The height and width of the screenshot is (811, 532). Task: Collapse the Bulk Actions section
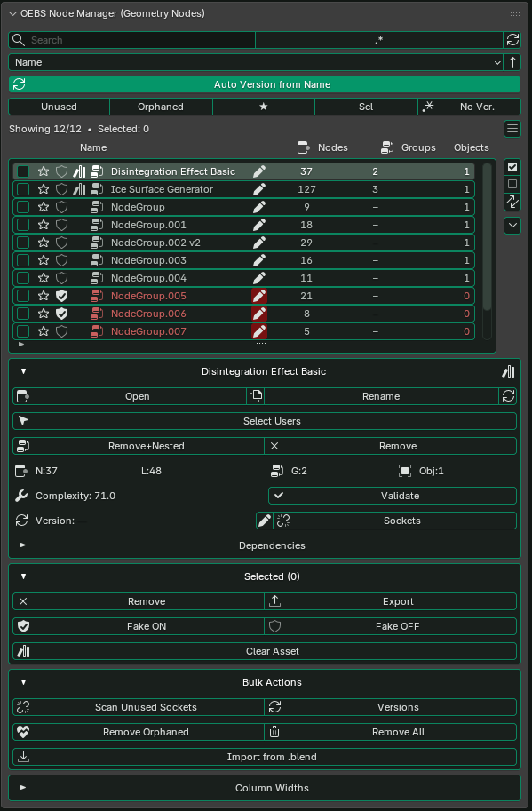(23, 682)
